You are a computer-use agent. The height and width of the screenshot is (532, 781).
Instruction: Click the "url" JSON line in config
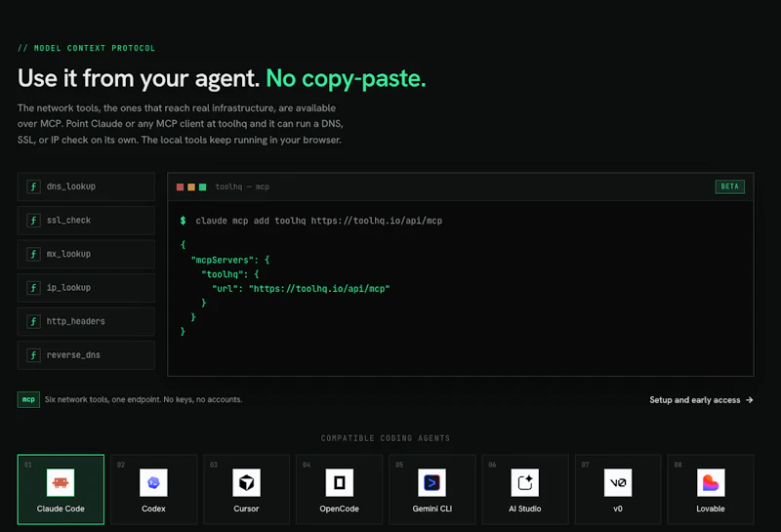(x=301, y=288)
